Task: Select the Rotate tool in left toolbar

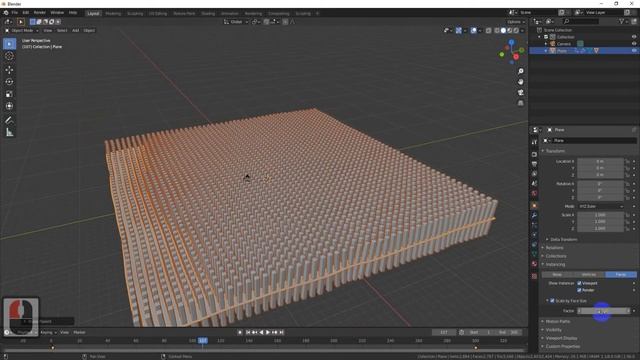Action: (9, 82)
